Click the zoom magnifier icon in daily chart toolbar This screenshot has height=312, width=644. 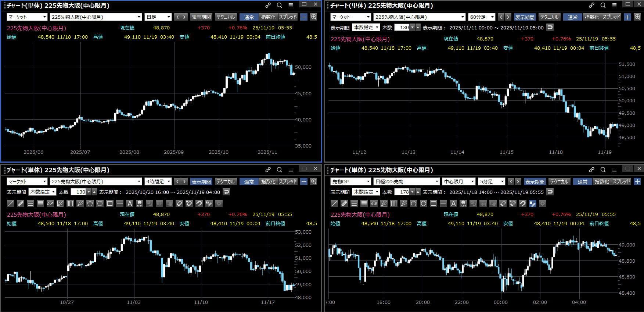314,17
